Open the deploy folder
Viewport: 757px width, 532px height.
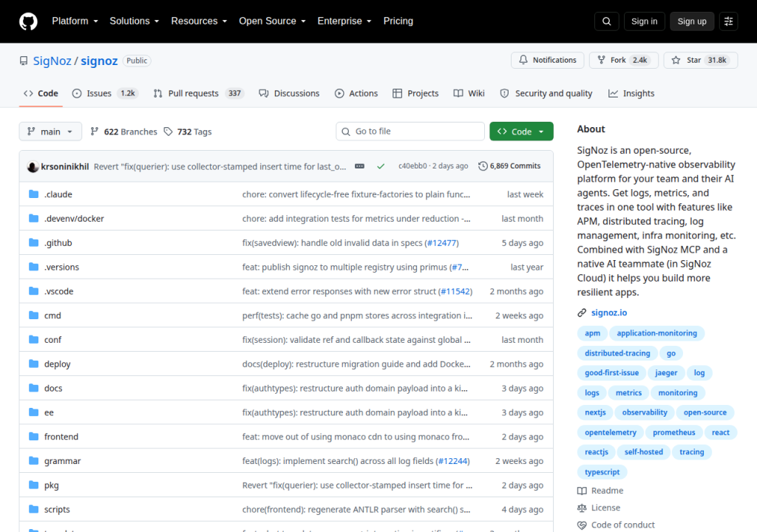(x=58, y=364)
